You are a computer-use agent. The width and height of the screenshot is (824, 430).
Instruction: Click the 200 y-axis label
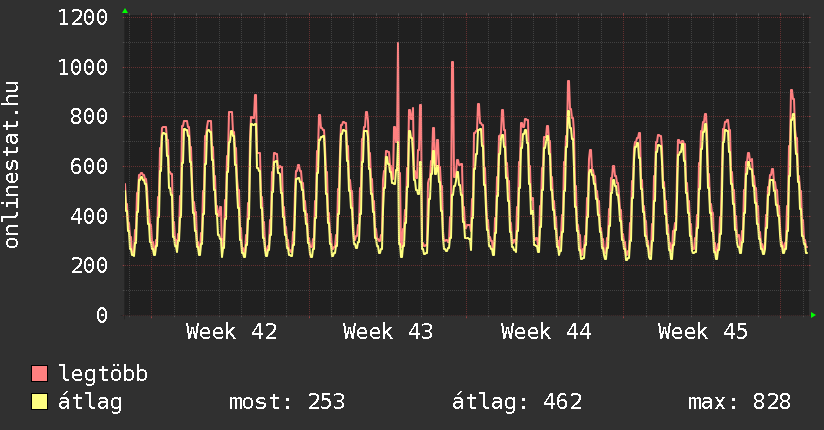point(90,266)
